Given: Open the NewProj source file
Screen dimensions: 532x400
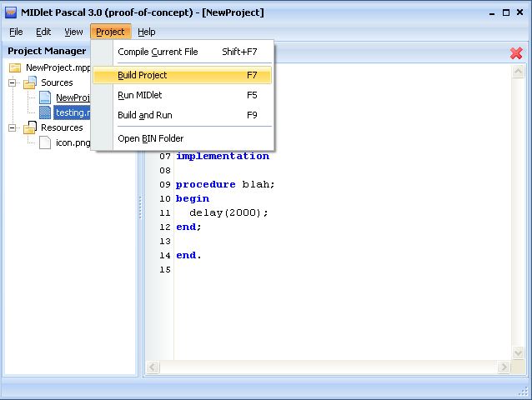Looking at the screenshot, I should point(73,97).
